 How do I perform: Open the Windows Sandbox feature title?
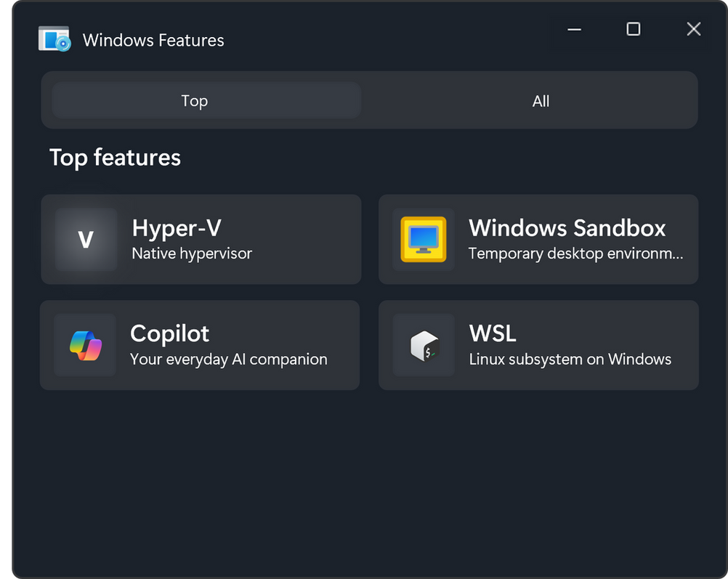pyautogui.click(x=567, y=228)
